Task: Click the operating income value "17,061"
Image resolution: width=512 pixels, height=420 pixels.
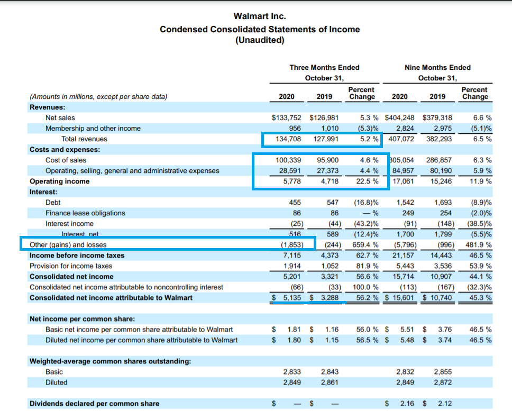Action: pos(403,181)
